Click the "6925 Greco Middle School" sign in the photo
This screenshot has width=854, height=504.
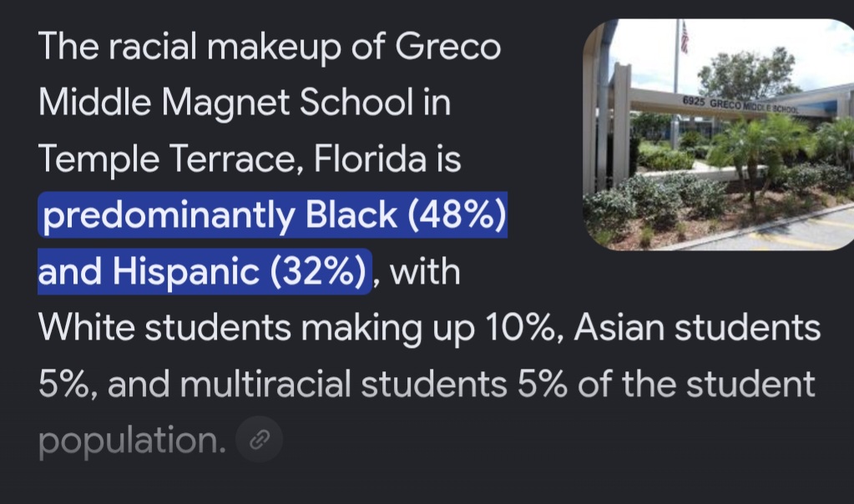pyautogui.click(x=740, y=104)
